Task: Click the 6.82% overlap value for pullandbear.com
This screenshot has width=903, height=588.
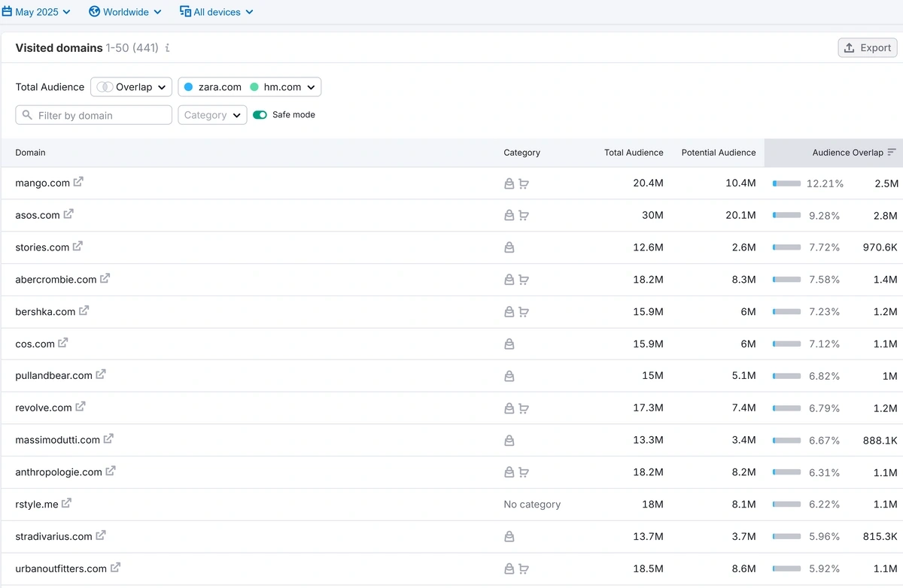Action: click(824, 376)
